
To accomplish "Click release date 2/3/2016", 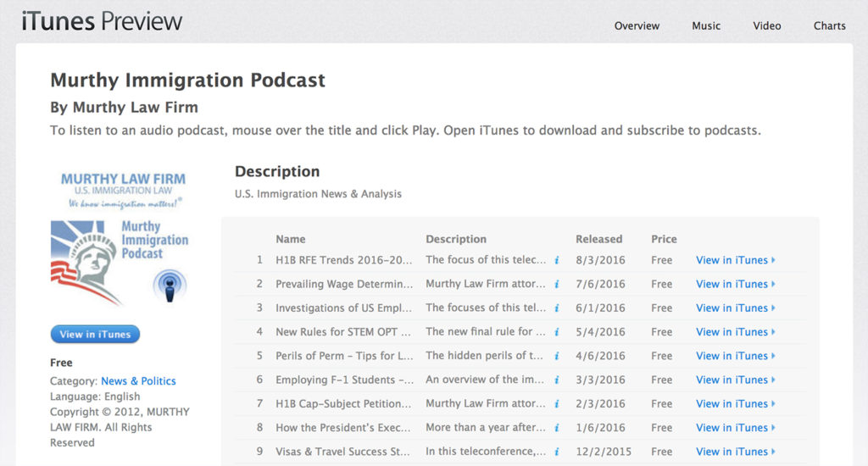I will (600, 403).
